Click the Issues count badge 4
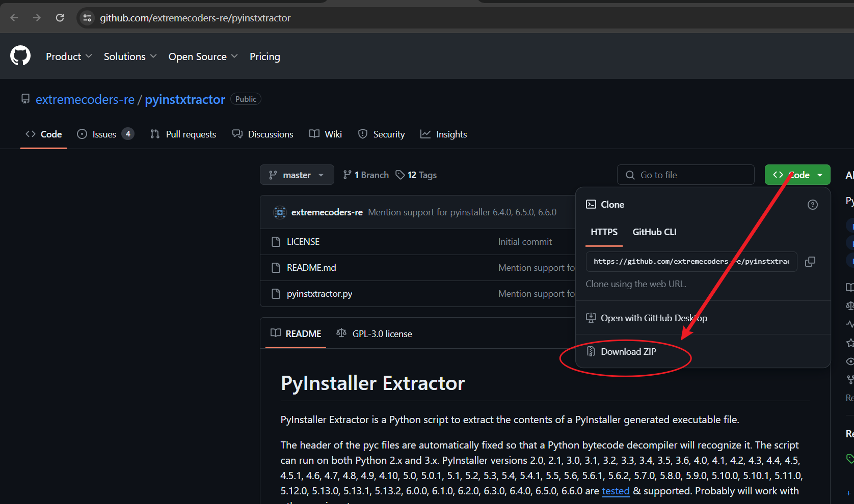 click(x=128, y=134)
